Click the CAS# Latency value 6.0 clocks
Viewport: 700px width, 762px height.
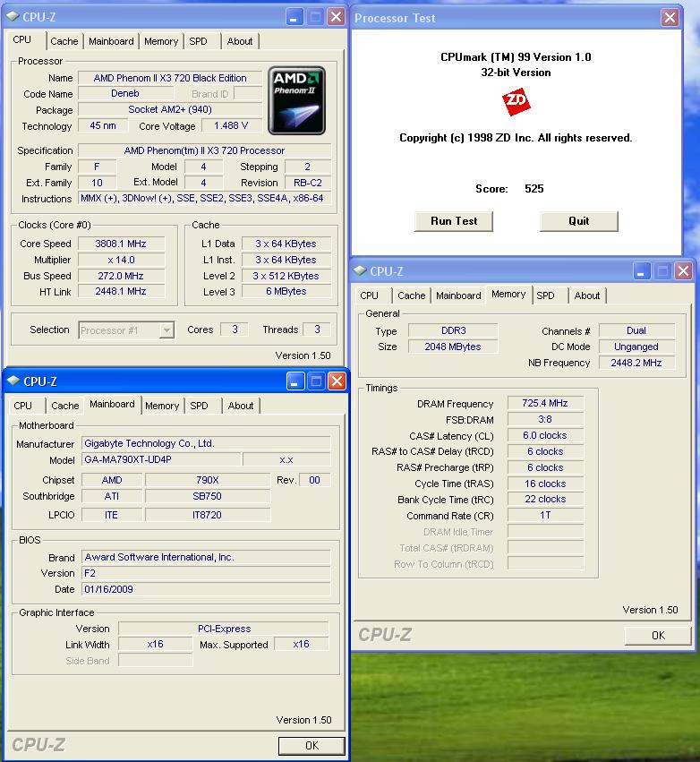(545, 435)
